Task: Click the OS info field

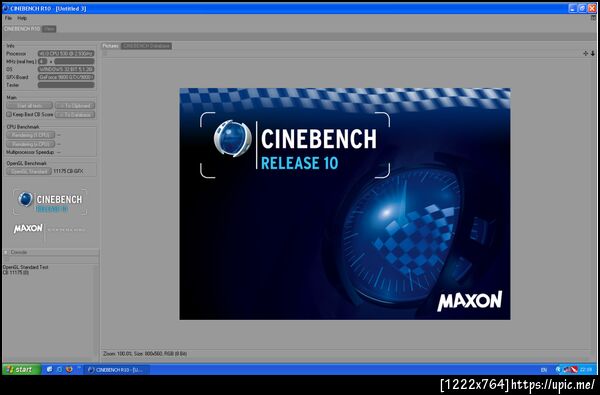Action: pyautogui.click(x=66, y=69)
